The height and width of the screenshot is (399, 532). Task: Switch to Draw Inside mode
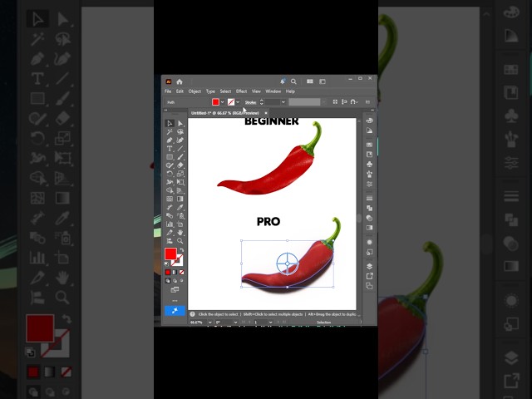point(182,281)
